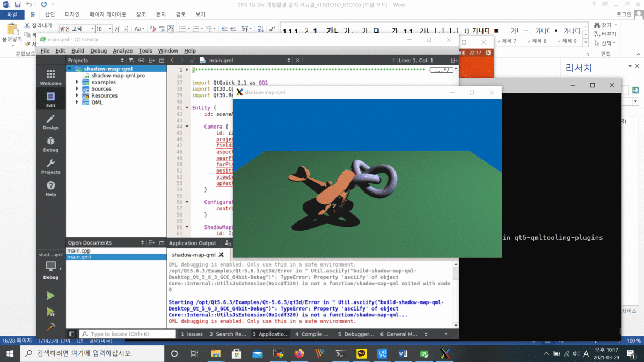The height and width of the screenshot is (362, 644).
Task: Open File Explorer from the taskbar
Action: coord(216,354)
